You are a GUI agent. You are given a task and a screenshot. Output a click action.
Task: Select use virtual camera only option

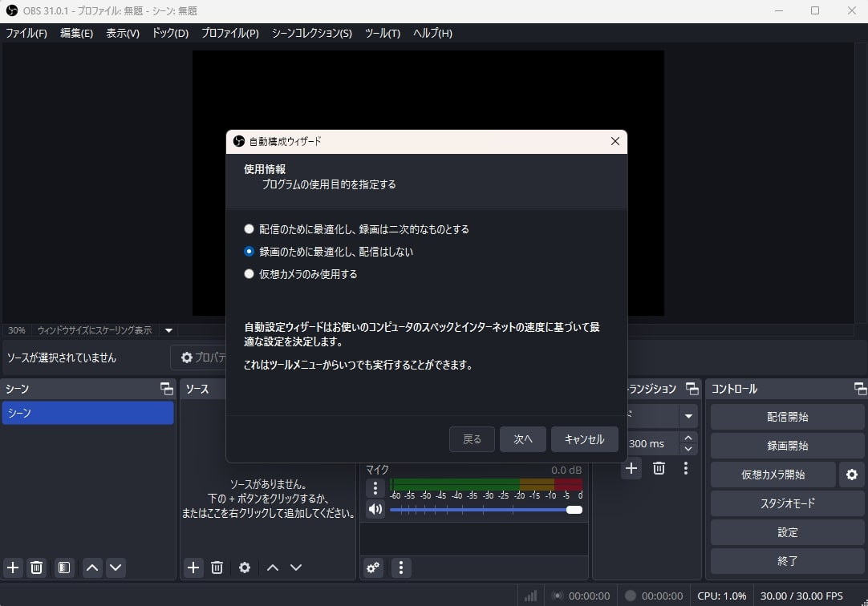pos(249,273)
